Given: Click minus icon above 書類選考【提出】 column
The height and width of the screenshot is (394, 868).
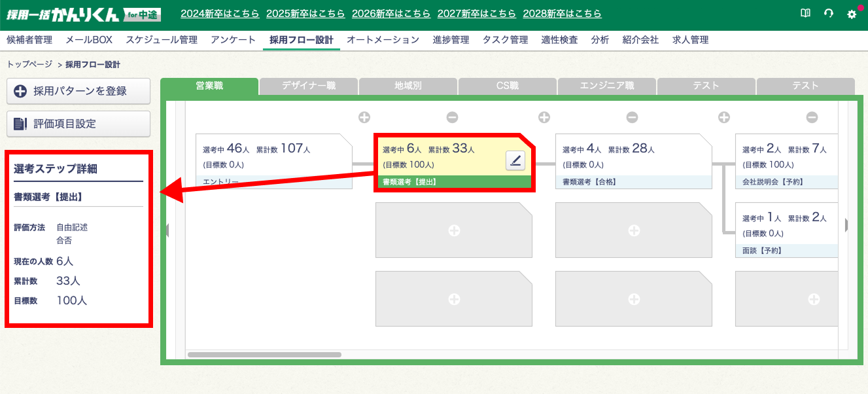Looking at the screenshot, I should tap(452, 117).
